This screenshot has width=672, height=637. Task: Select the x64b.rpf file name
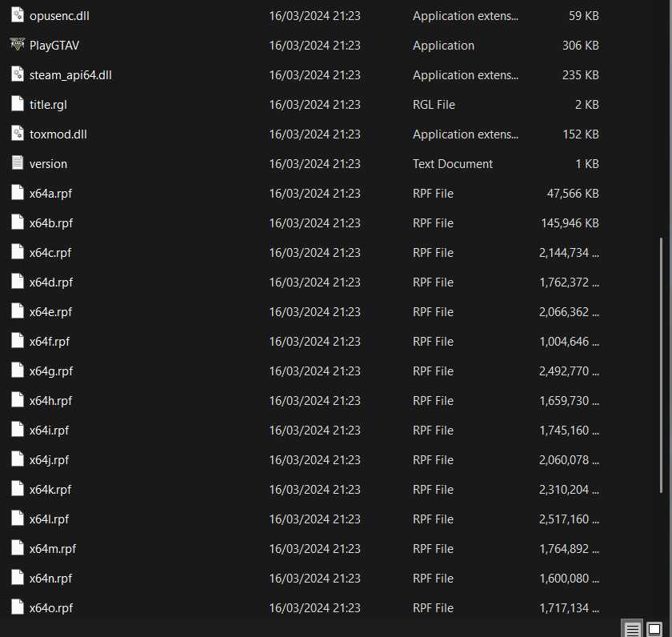51,223
